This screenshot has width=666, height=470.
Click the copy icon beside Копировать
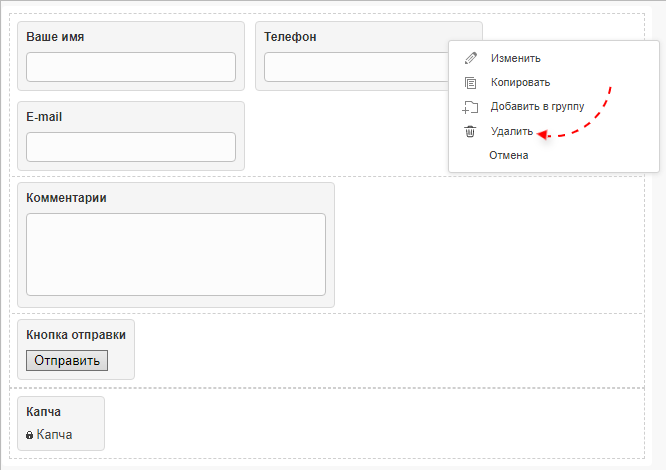pyautogui.click(x=471, y=82)
